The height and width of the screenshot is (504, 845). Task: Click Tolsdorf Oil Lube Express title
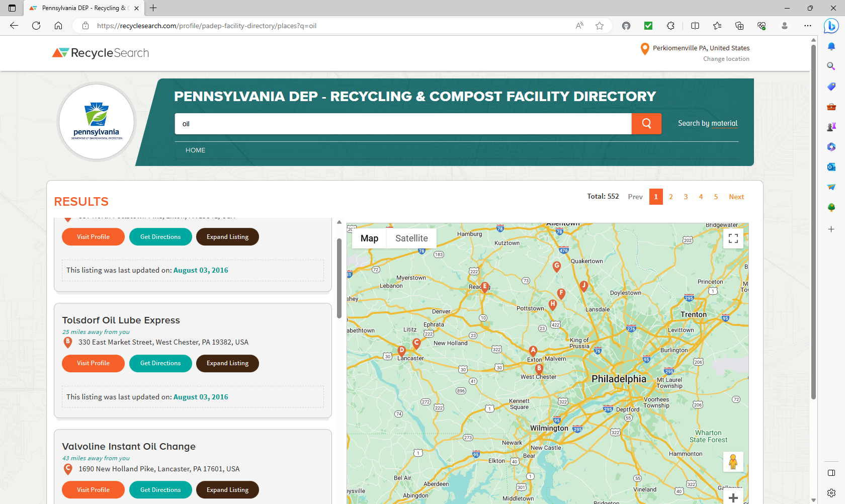tap(121, 320)
